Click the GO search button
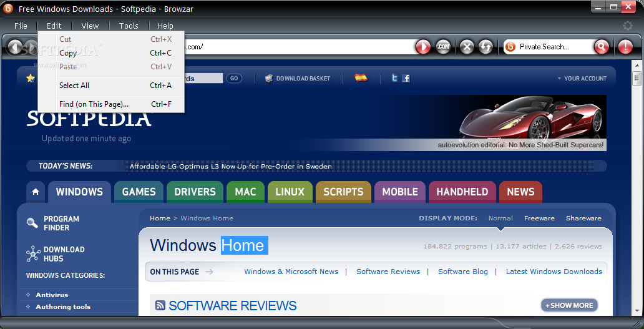The height and width of the screenshot is (329, 644). (233, 78)
